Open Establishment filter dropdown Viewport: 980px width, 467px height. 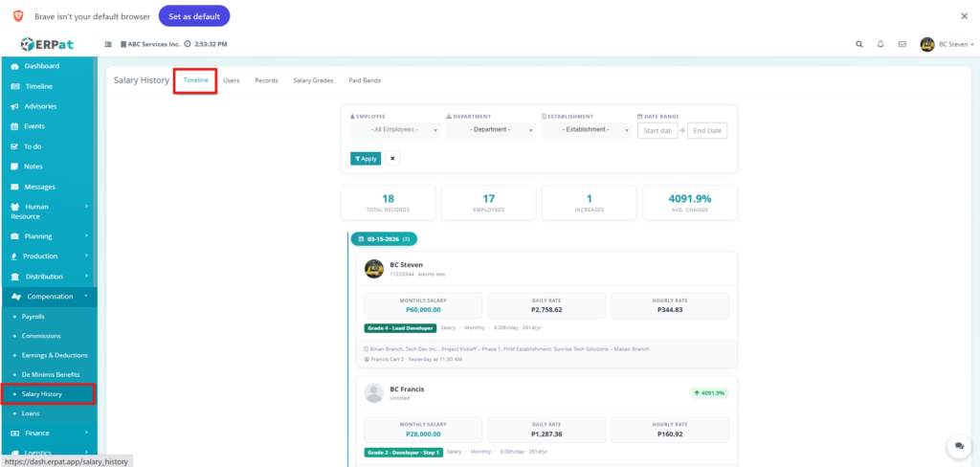(x=587, y=130)
